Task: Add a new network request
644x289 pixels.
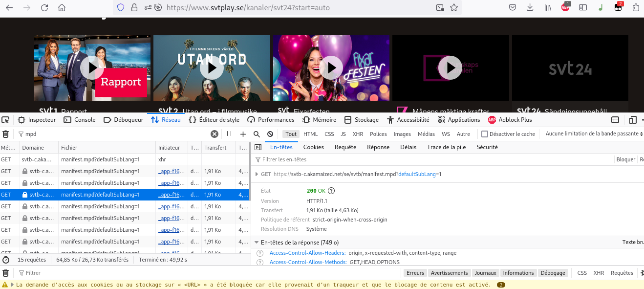Action: pyautogui.click(x=243, y=134)
